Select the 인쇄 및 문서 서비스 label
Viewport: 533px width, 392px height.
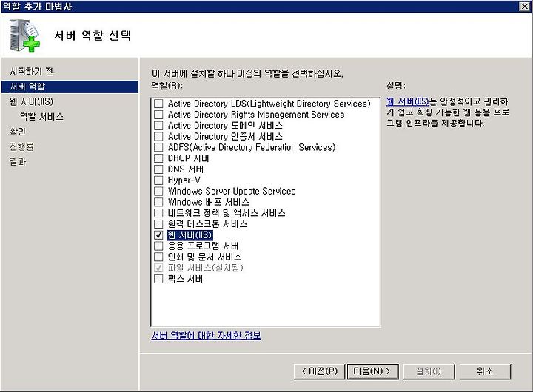pos(204,257)
